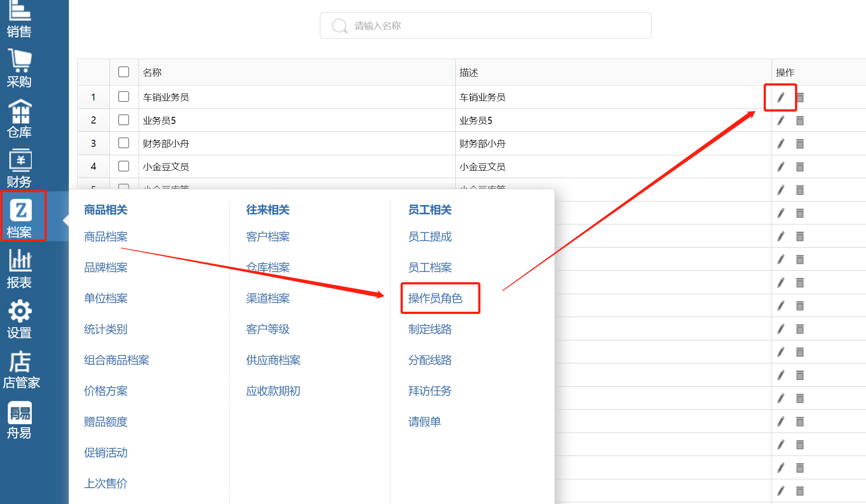Check the 车销业务员 row checkbox
This screenshot has width=866, height=504.
coord(124,97)
